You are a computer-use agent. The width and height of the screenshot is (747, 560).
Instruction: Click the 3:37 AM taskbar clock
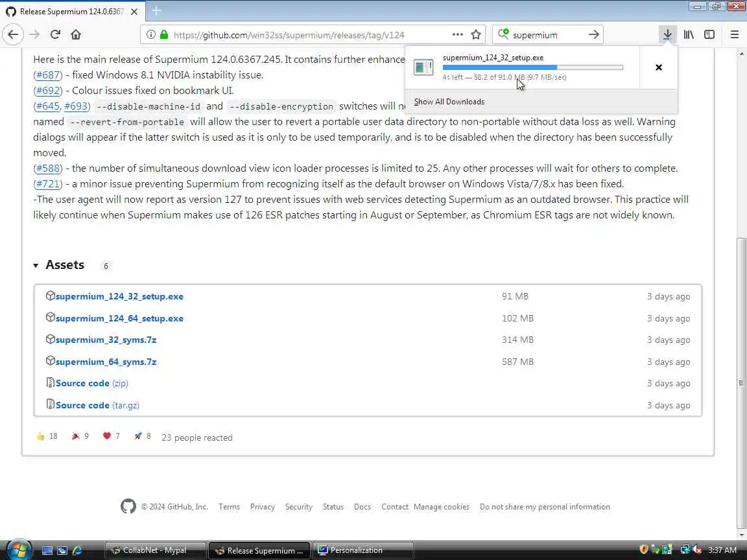pos(722,550)
